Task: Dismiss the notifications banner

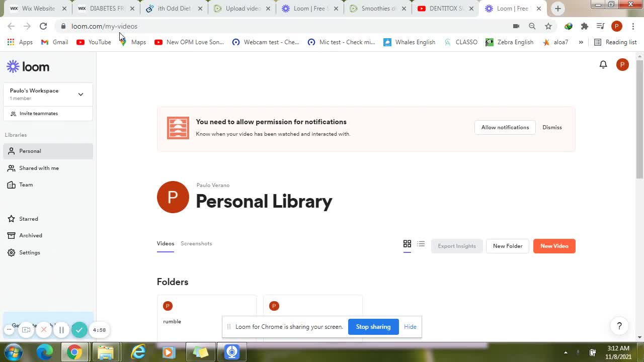Action: tap(552, 127)
